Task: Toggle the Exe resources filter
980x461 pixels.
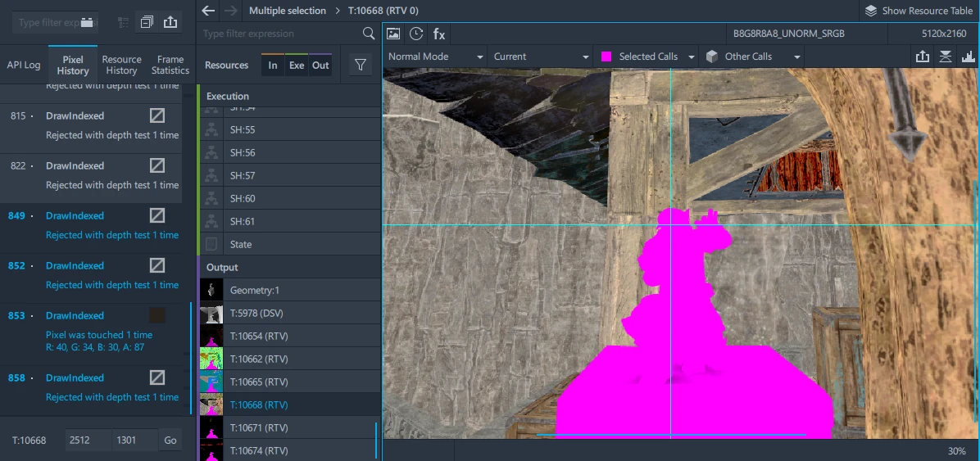Action: click(x=296, y=66)
